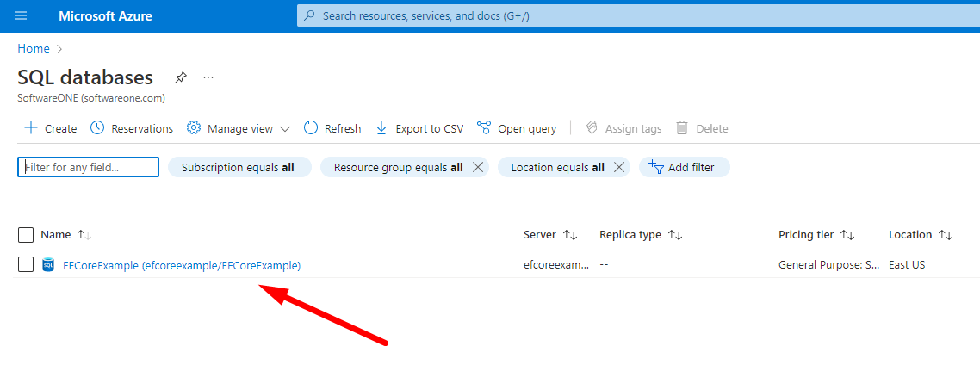Focus the Filter for any field box

click(89, 167)
